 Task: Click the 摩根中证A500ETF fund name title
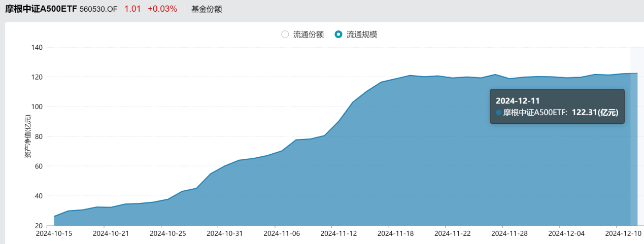tap(41, 9)
